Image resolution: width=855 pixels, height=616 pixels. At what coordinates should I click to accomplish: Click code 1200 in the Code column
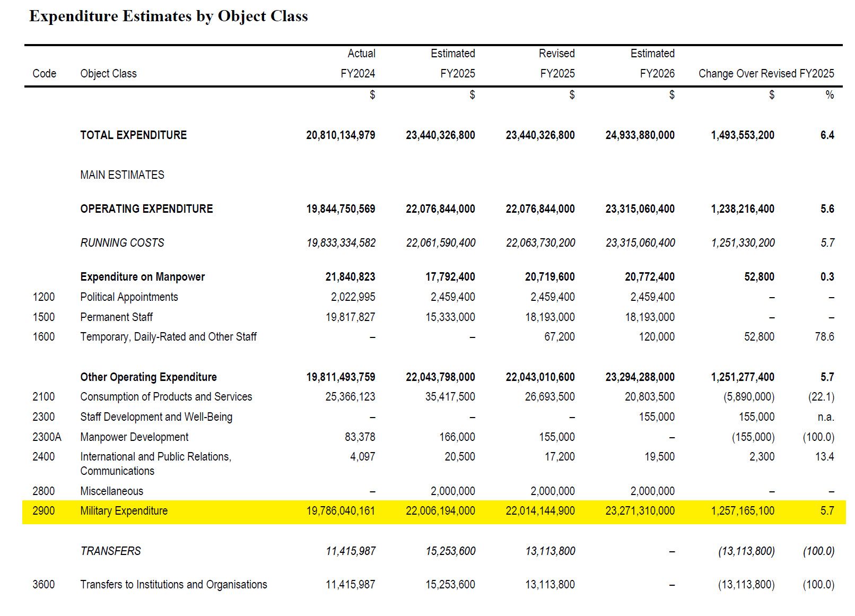click(x=43, y=297)
